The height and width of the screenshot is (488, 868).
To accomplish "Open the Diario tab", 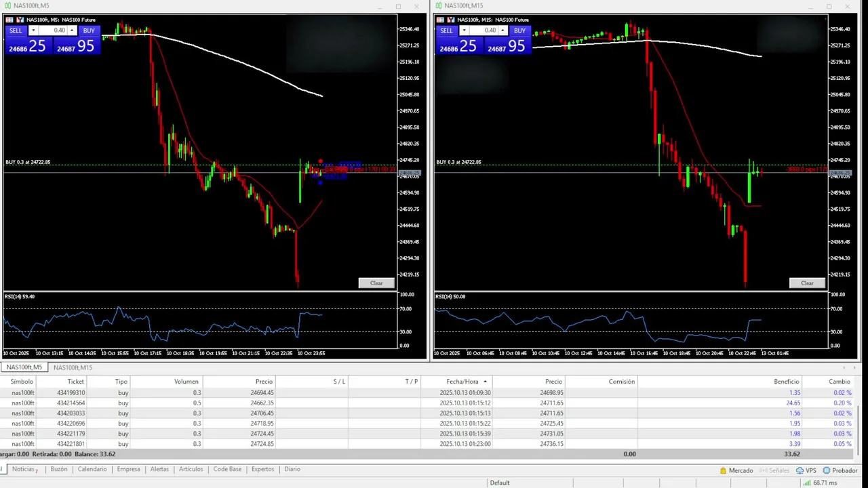I will click(x=292, y=469).
